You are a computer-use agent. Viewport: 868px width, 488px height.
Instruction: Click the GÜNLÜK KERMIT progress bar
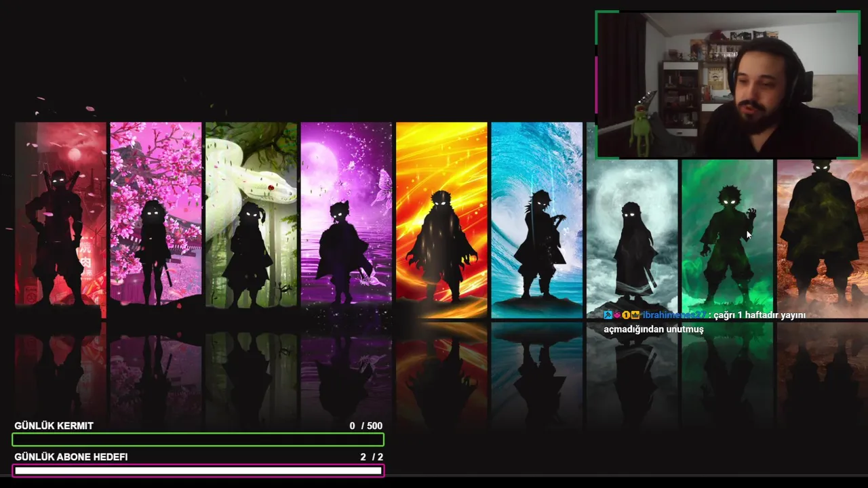click(x=198, y=440)
